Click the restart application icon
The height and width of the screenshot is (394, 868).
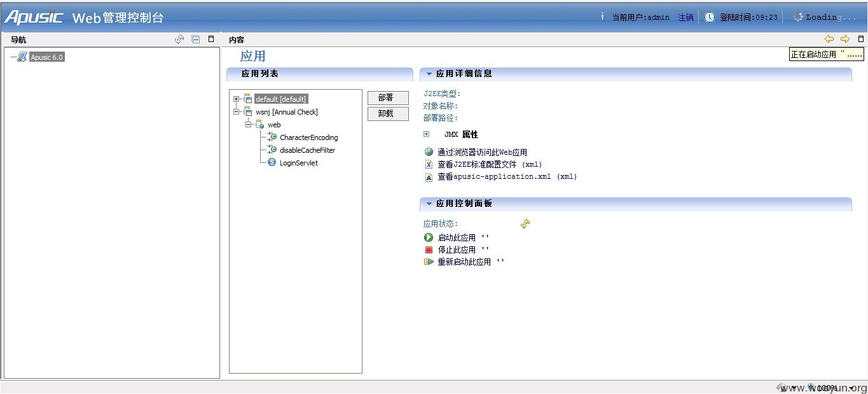tap(429, 262)
